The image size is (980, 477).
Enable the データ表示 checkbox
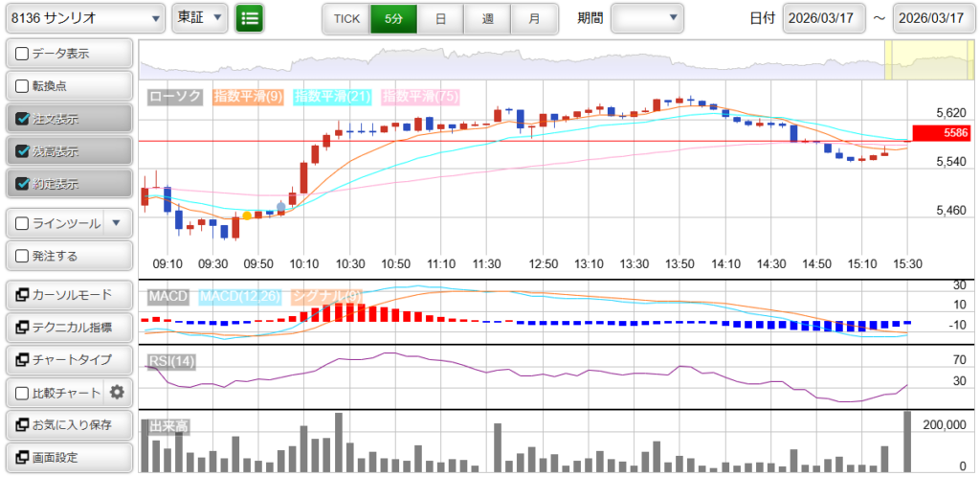pos(23,54)
